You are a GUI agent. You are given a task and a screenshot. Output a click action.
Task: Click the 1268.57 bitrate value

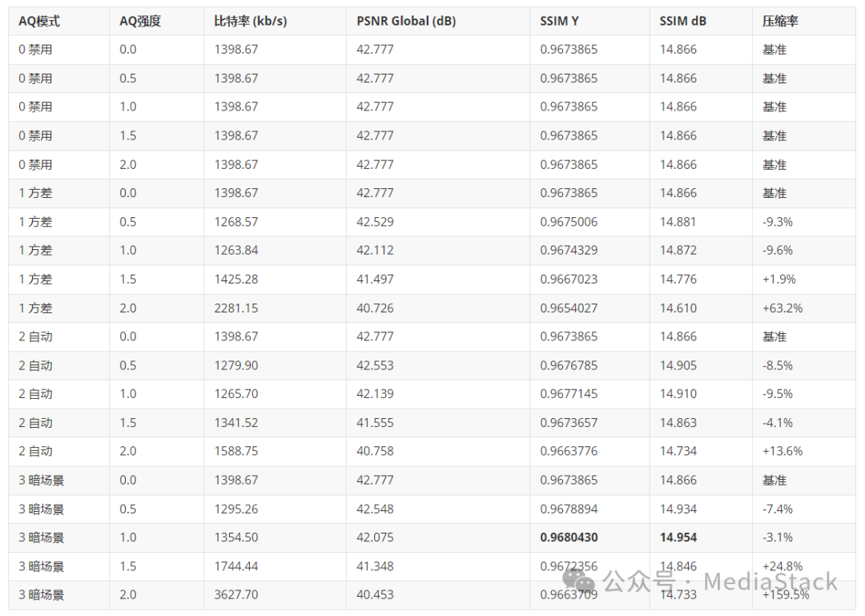pos(236,222)
